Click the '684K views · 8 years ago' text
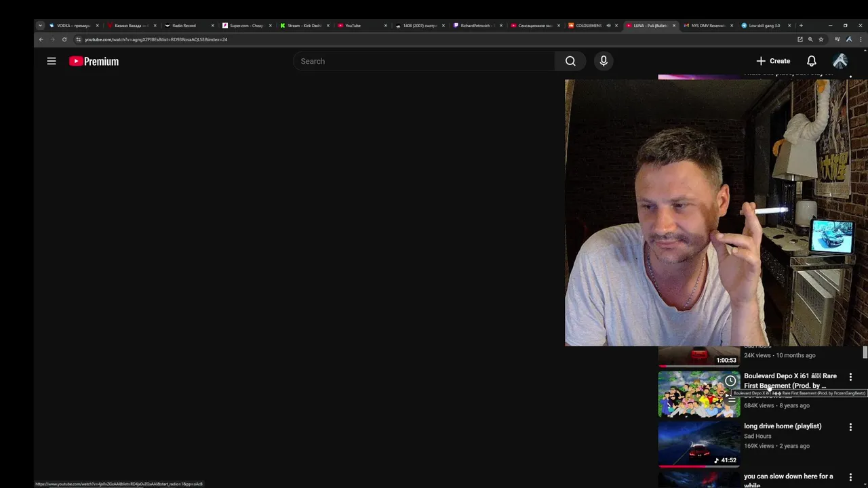 (776, 405)
